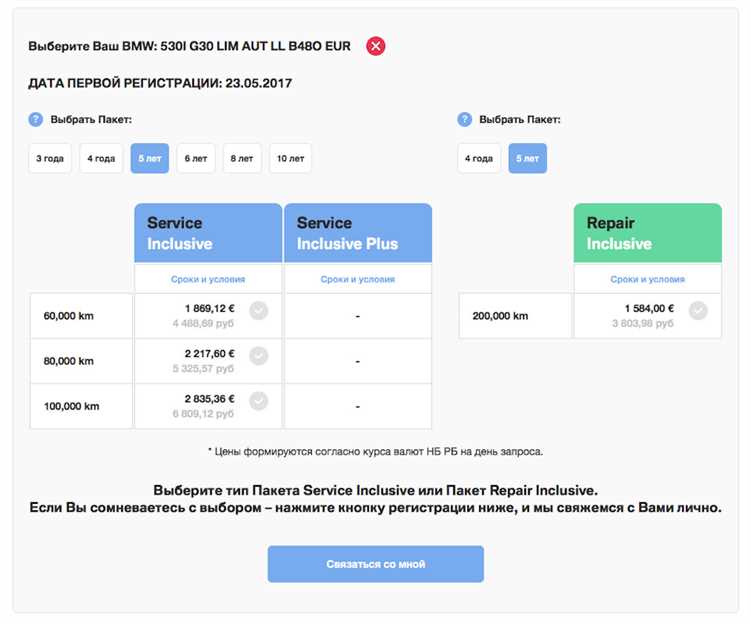Check the 100,000 km Service Inclusive option

click(x=259, y=401)
